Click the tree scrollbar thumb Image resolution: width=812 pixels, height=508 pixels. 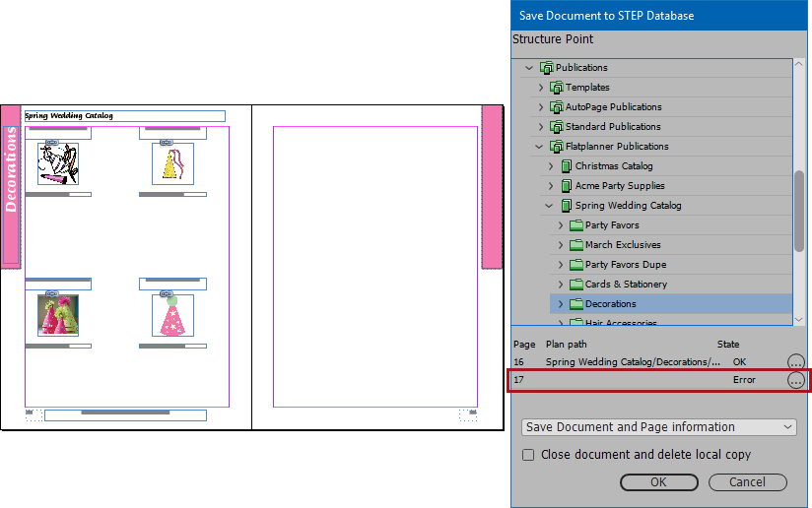(799, 211)
